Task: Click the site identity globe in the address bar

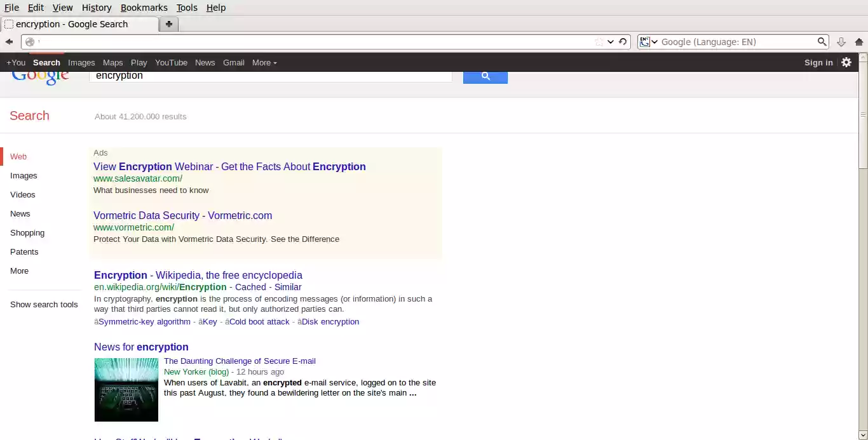Action: click(30, 41)
